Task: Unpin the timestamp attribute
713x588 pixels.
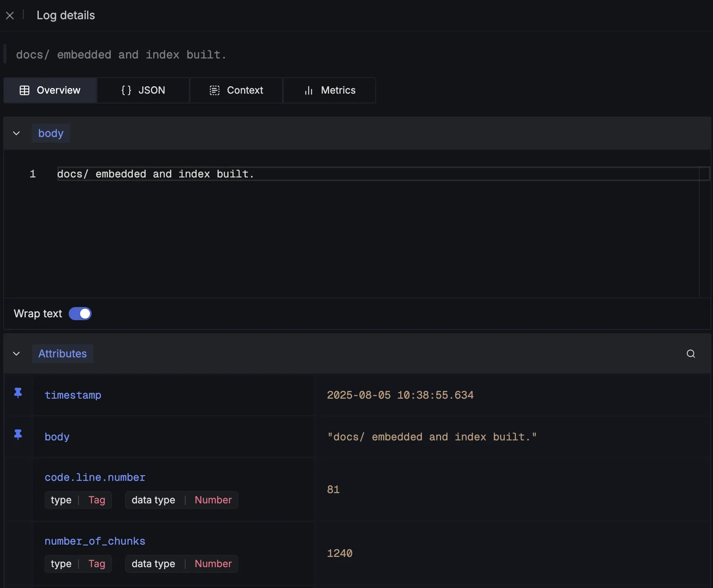Action: click(18, 393)
